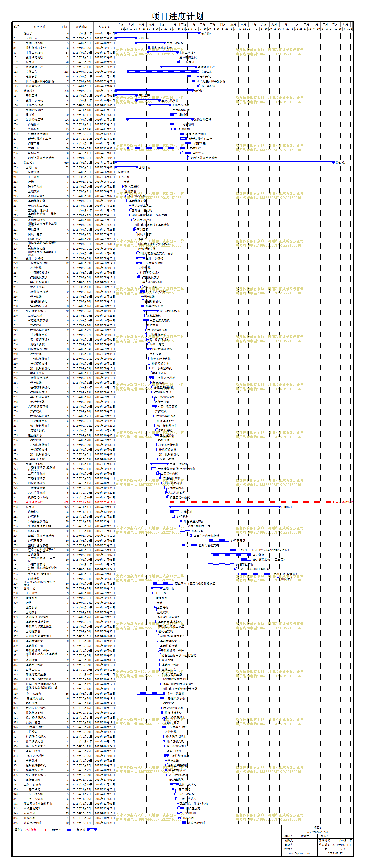Select task row 287 外墙真石漆
The height and width of the screenshot is (868, 365).
pyautogui.click(x=64, y=540)
